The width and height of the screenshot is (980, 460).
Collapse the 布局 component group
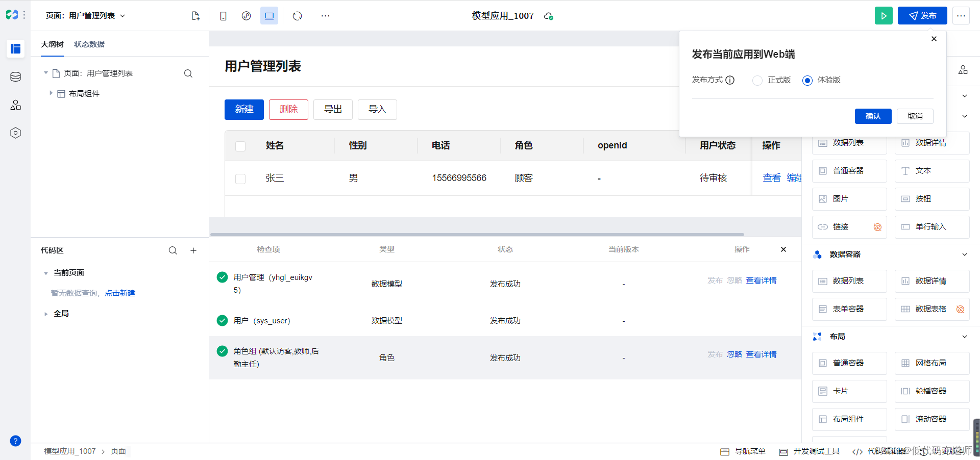pos(965,337)
